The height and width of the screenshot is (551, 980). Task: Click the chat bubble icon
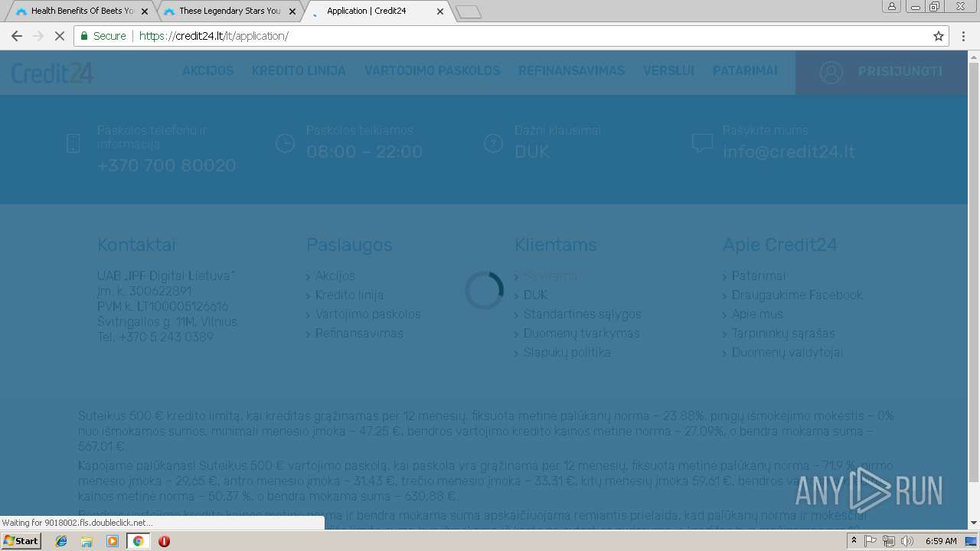(702, 143)
